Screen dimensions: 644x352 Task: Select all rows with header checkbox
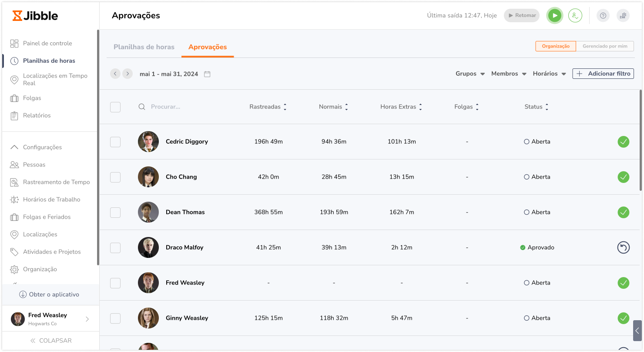(x=115, y=107)
